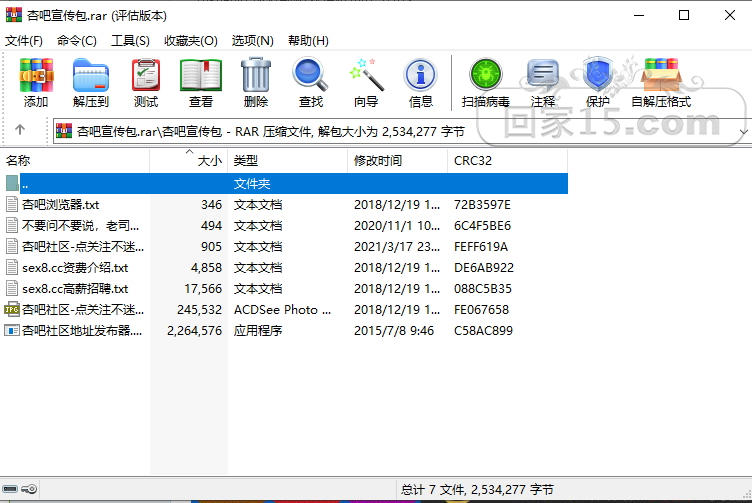Sort by the 类型 column header

coord(287,161)
